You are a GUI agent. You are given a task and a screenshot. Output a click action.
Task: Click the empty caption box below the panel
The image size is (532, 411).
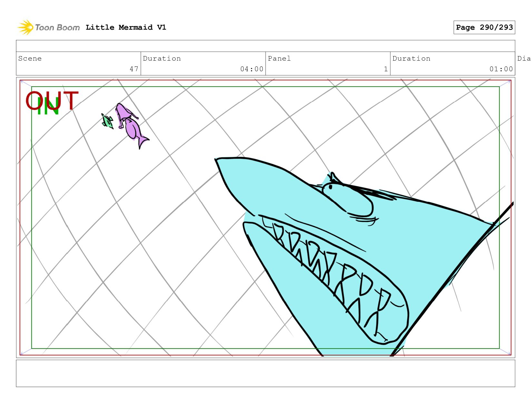(265, 373)
